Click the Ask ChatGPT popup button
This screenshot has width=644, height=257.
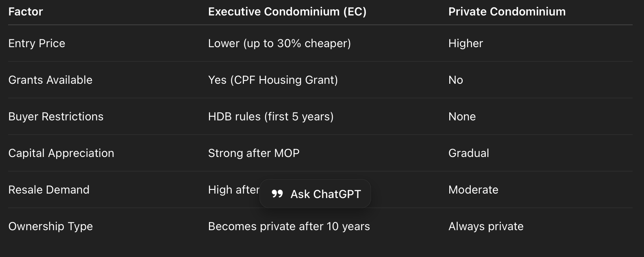[x=315, y=194]
